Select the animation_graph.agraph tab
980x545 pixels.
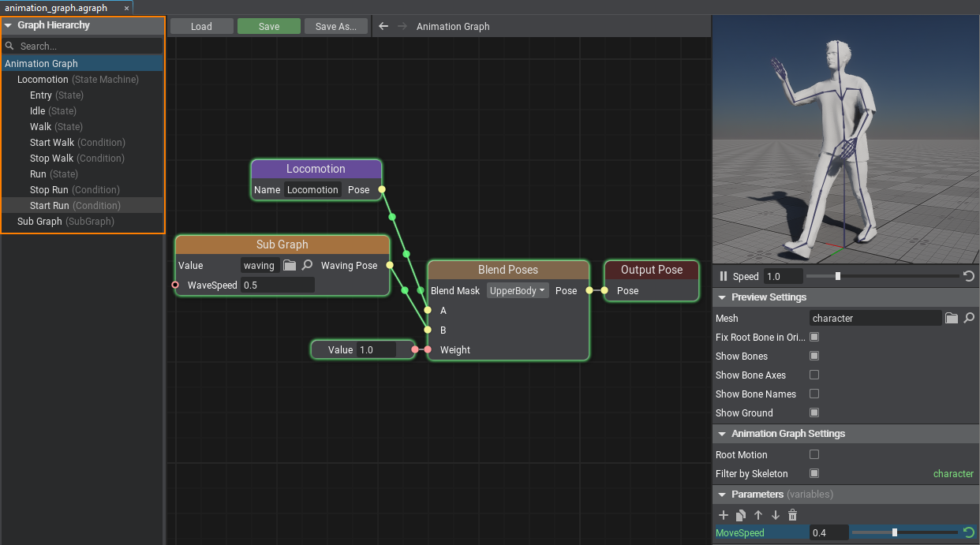pos(66,8)
